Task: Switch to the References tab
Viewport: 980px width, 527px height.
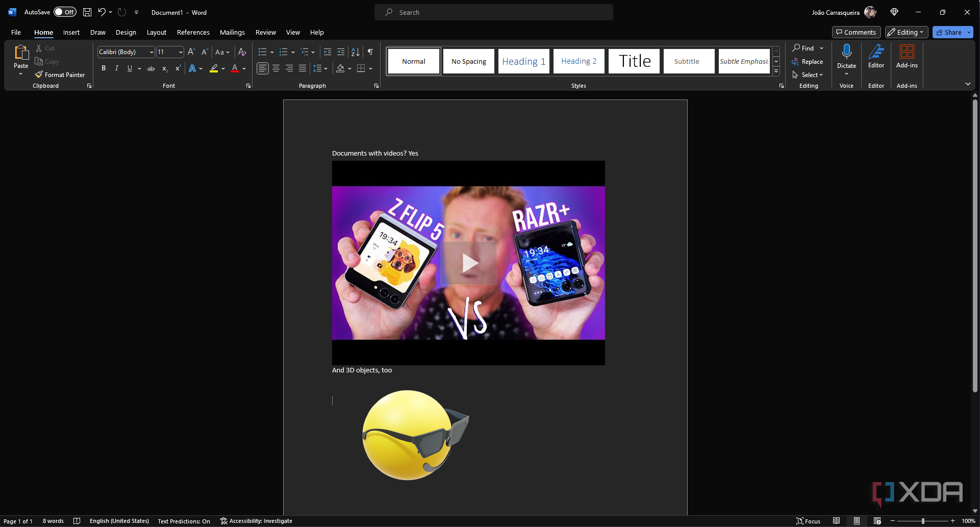Action: tap(193, 32)
